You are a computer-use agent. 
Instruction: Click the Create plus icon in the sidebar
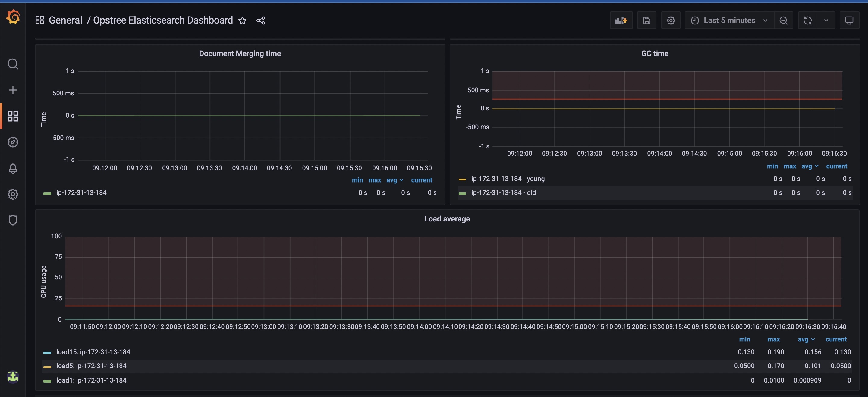[13, 90]
